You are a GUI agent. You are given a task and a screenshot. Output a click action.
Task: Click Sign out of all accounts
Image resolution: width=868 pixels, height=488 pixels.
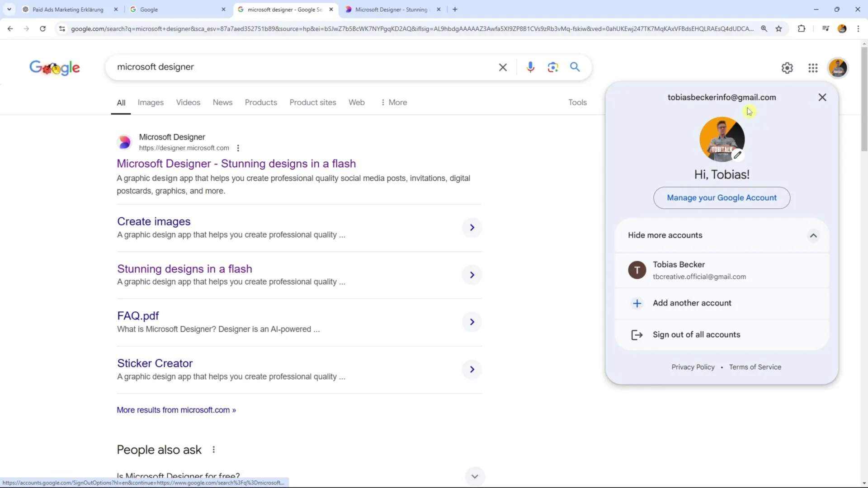[x=722, y=335]
